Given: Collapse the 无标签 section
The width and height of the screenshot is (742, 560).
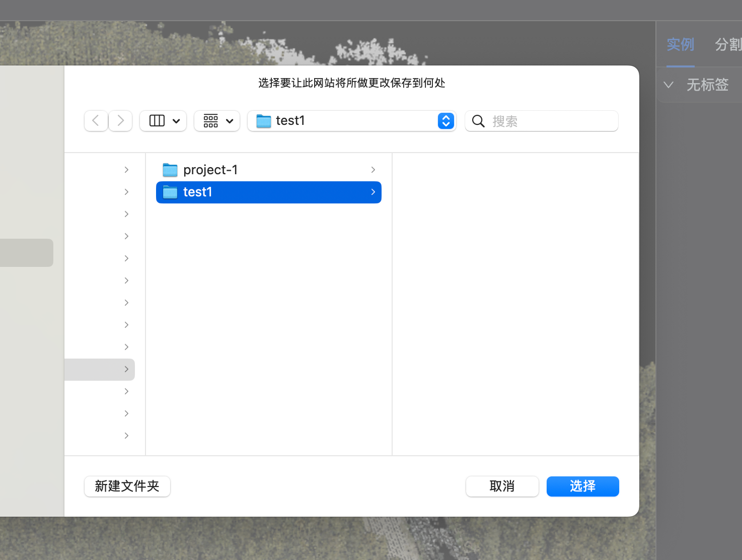Looking at the screenshot, I should [668, 85].
